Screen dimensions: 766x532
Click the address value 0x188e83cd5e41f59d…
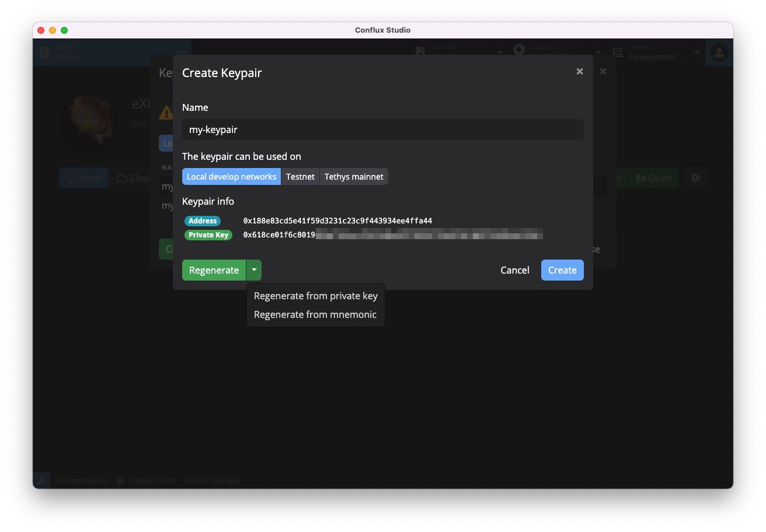[337, 221]
